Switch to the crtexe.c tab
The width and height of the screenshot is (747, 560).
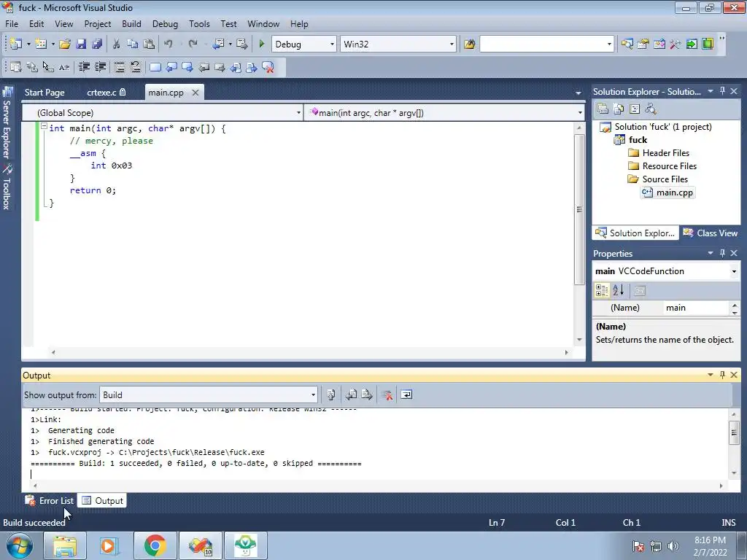pyautogui.click(x=106, y=93)
